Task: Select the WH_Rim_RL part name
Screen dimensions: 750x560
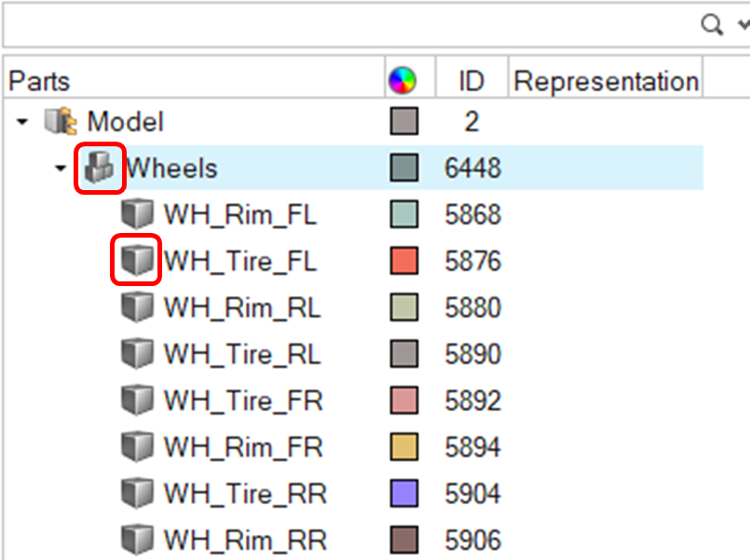Action: (242, 307)
